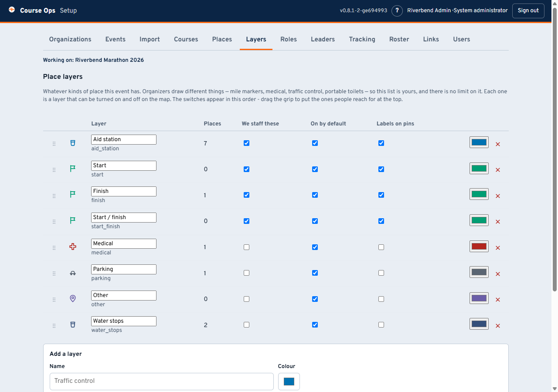This screenshot has height=392, width=558.
Task: Enable We staff these for Medical
Action: [247, 247]
